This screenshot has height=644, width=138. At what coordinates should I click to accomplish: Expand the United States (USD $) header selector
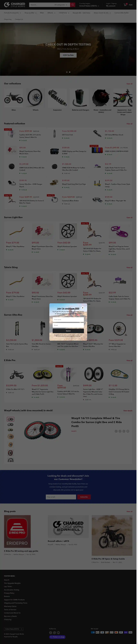pos(89,6)
